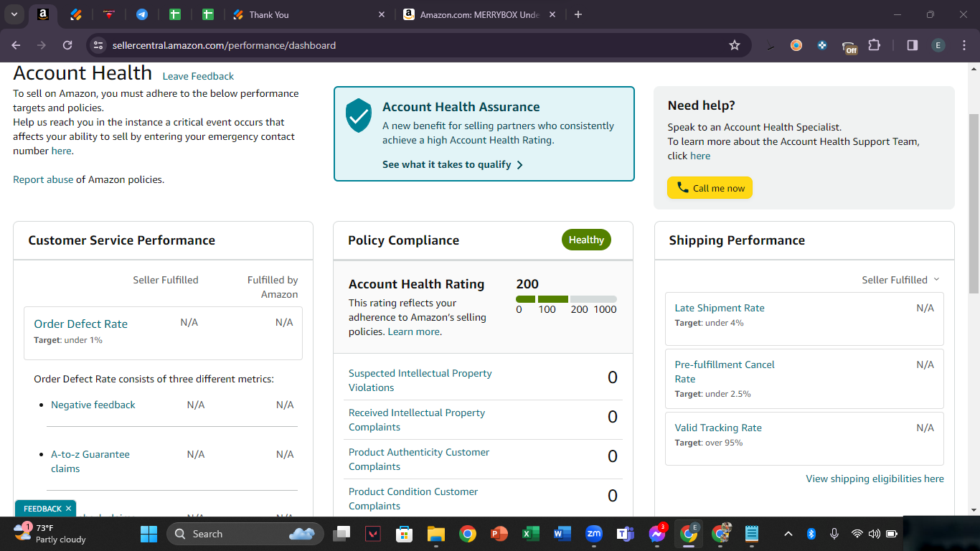The image size is (980, 551).
Task: Open the Chrome side panel icon
Action: (x=913, y=45)
